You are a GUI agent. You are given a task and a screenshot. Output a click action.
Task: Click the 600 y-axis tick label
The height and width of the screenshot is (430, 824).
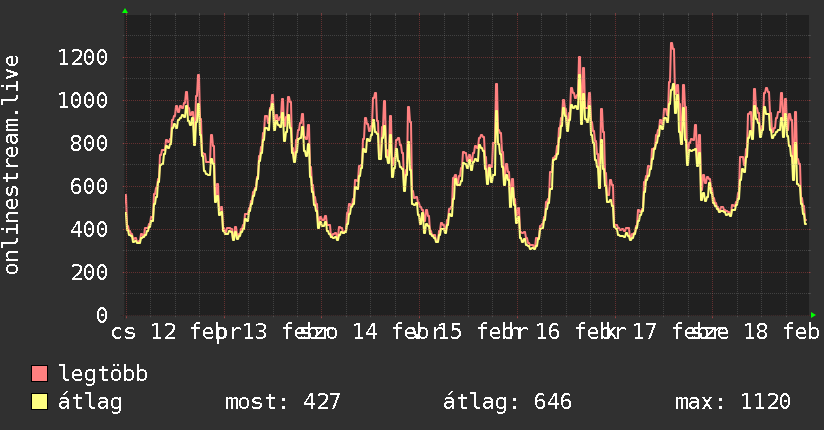pos(89,186)
